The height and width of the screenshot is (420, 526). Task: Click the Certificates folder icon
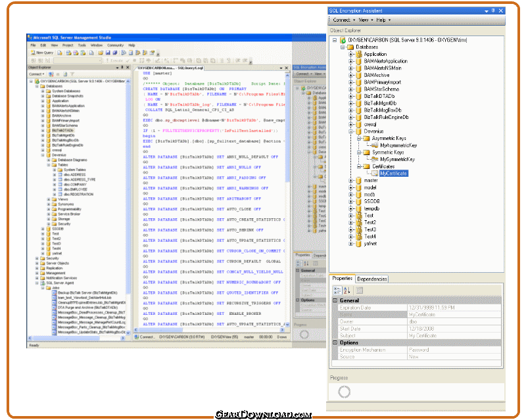pyautogui.click(x=367, y=166)
